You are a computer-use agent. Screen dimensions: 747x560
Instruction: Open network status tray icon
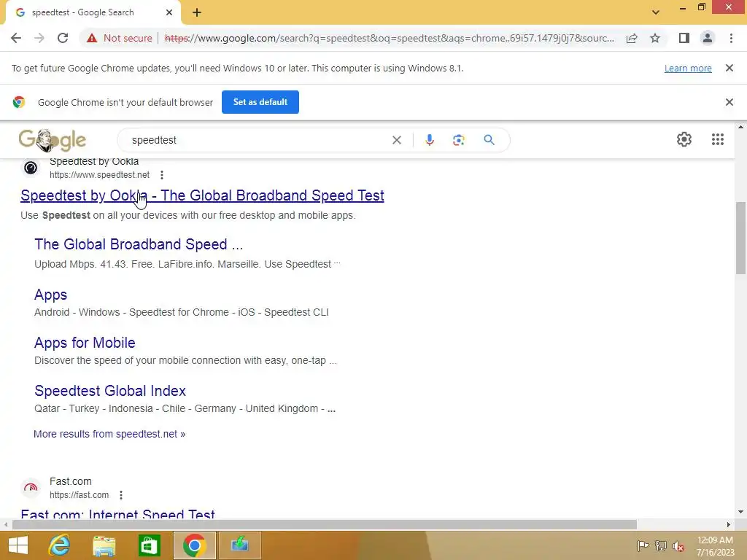click(661, 545)
